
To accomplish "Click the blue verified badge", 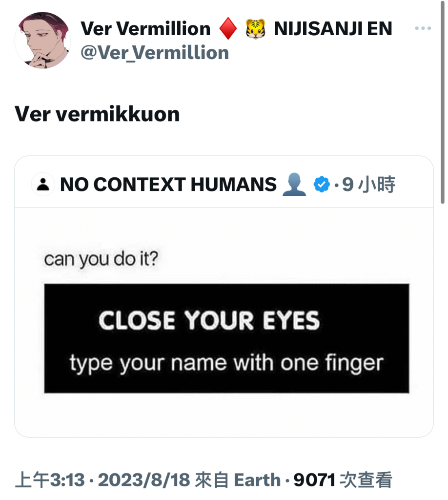I will pyautogui.click(x=322, y=184).
